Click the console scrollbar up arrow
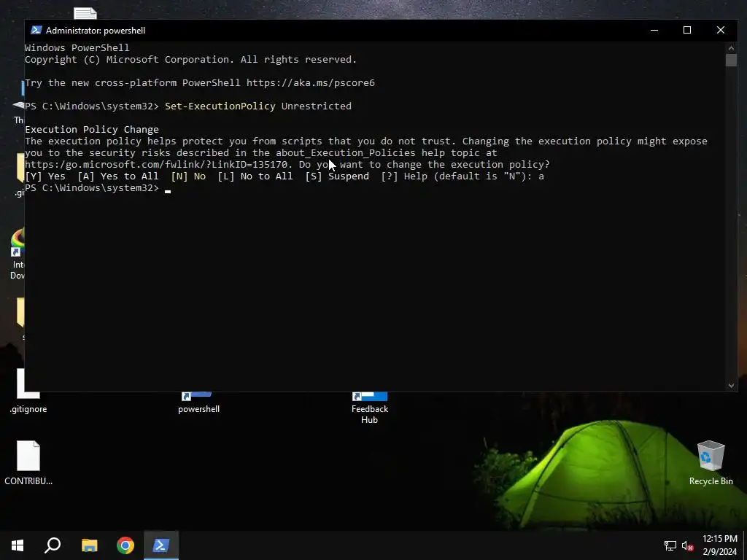Image resolution: width=747 pixels, height=560 pixels. pyautogui.click(x=731, y=47)
